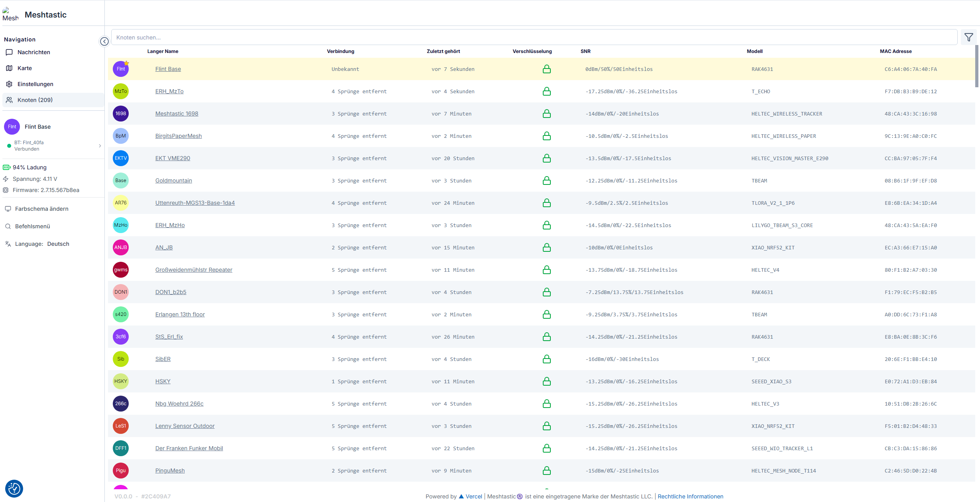The height and width of the screenshot is (502, 980).
Task: Open the Meshtastic 1698 node link
Action: tap(177, 114)
